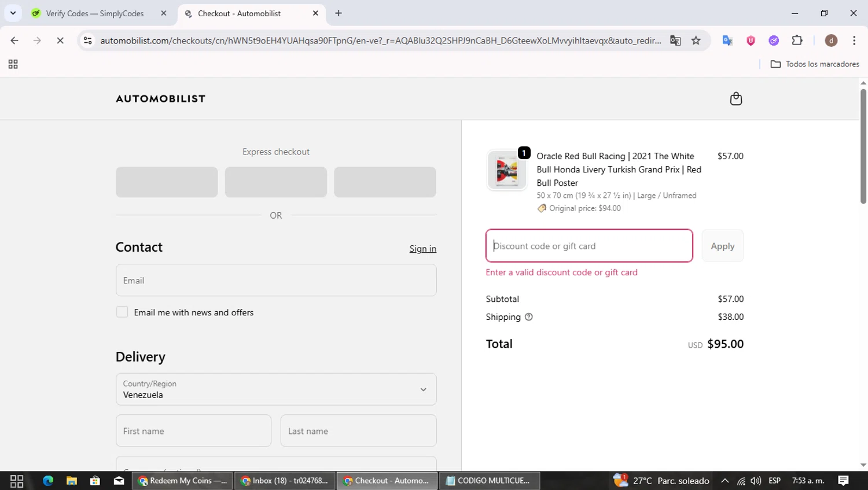Viewport: 868px width, 490px height.
Task: Switch to Inbox (18) taskbar window
Action: click(285, 481)
